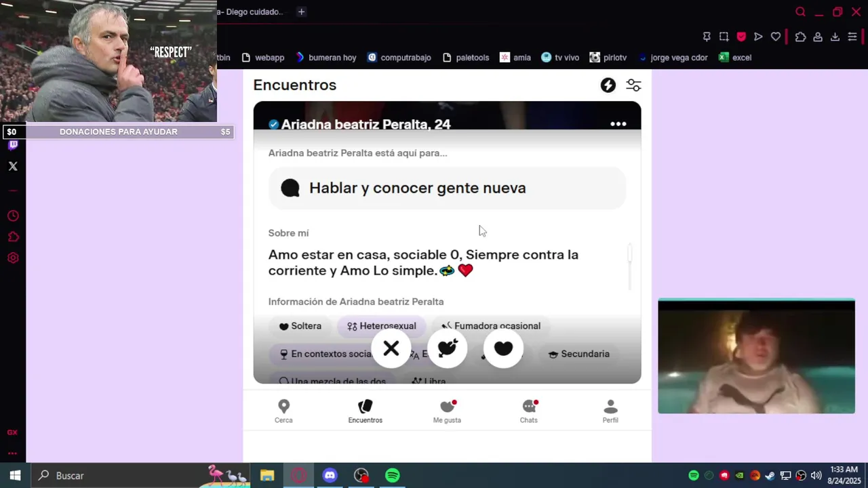Screen dimensions: 868x488
Task: Open the extensions puzzle icon in the toolbar
Action: [x=801, y=37]
